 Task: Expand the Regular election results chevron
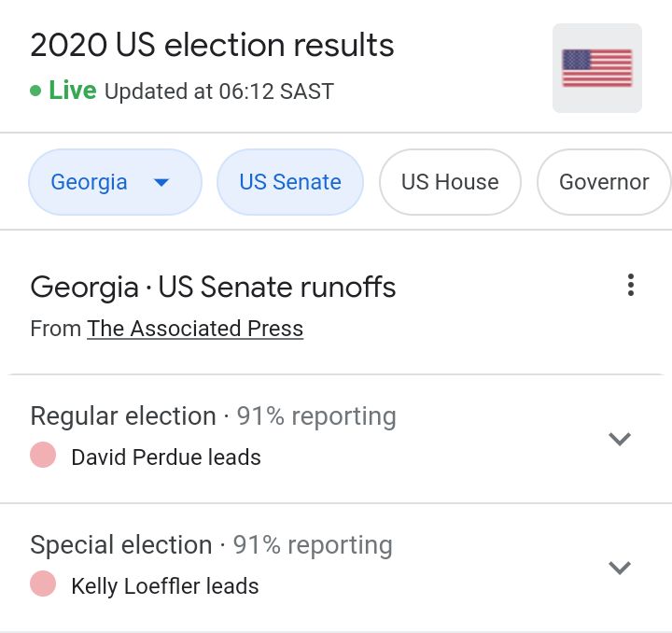620,439
